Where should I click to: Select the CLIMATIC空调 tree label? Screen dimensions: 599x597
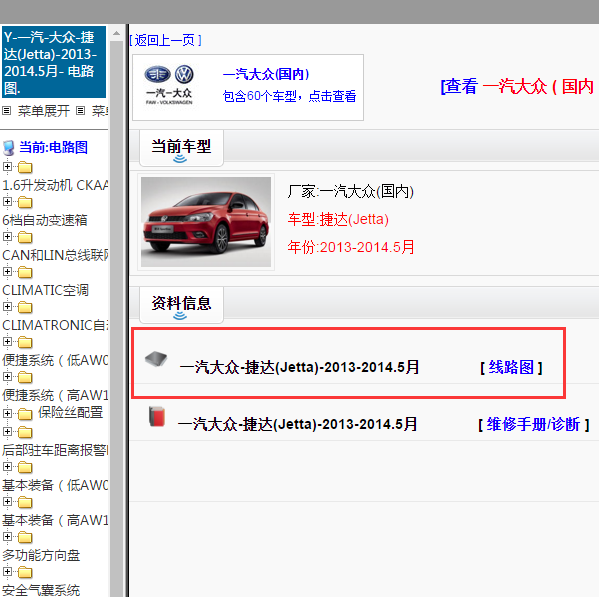45,290
